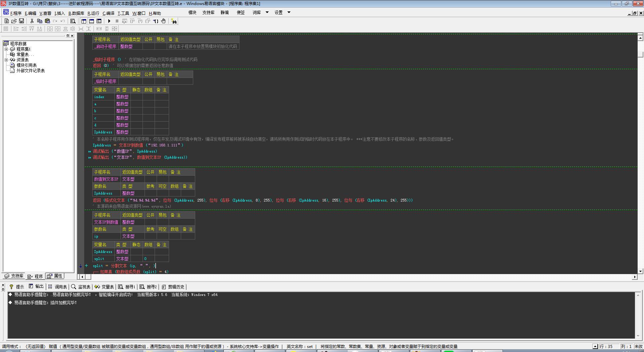Switch to the 剪辑历史 bottom tab
The height and width of the screenshot is (352, 644).
click(x=173, y=287)
